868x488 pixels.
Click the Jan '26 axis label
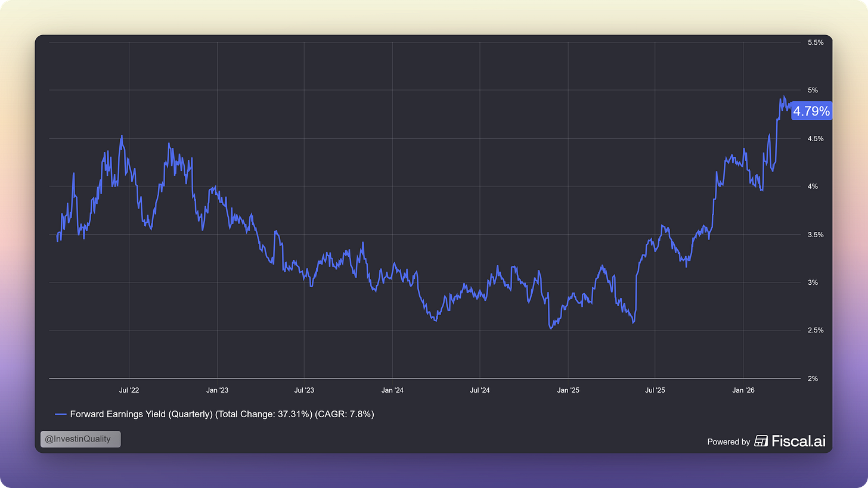pos(743,390)
